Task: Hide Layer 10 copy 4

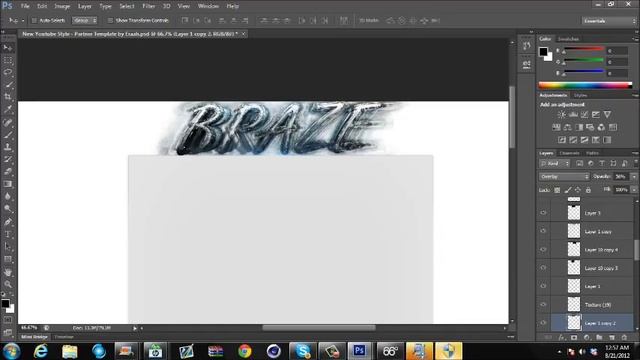Action: pos(543,249)
